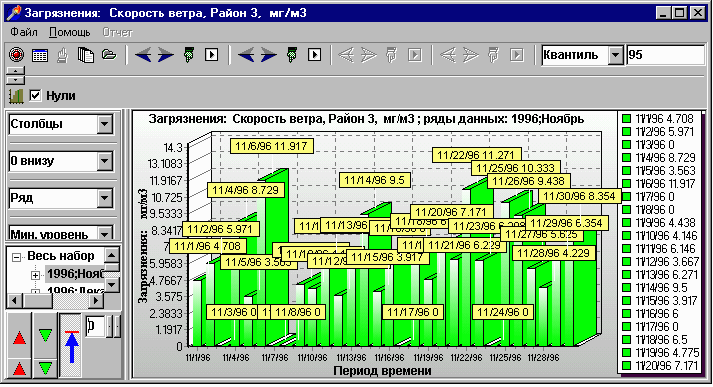Viewport: 713px width, 387px height.
Task: Collapse the Весь набор tree node
Action: pos(17,257)
